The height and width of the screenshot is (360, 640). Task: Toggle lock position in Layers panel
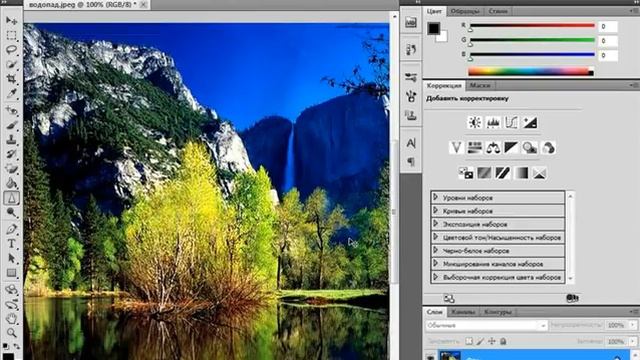(x=492, y=341)
